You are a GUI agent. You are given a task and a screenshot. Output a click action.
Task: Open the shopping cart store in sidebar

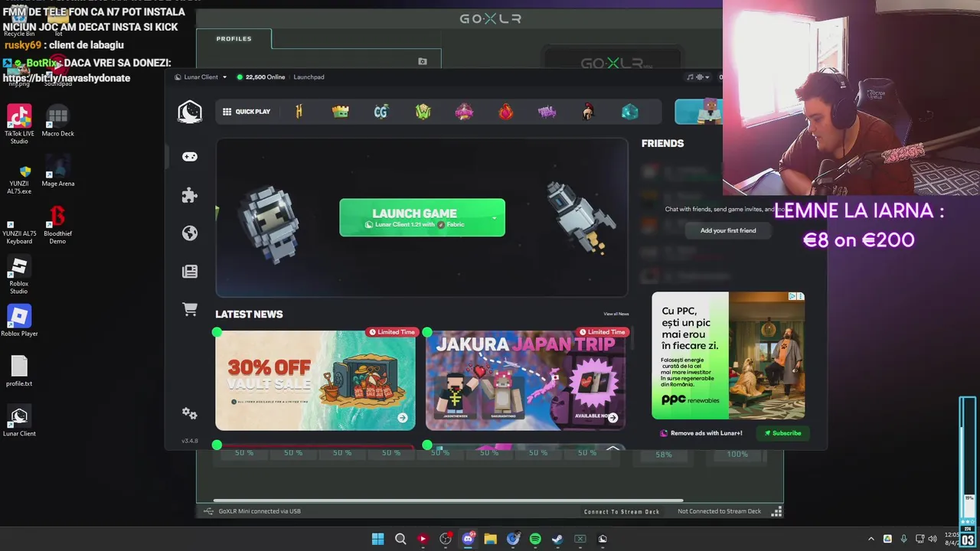tap(190, 309)
